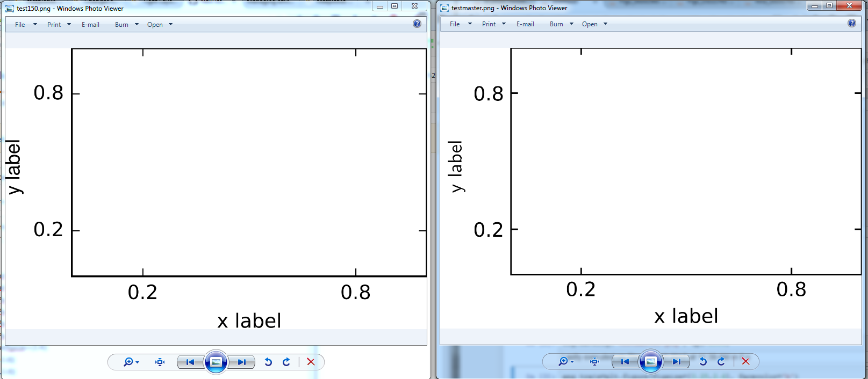868x379 pixels.
Task: Open the Burn menu in test150.png window
Action: click(x=127, y=25)
